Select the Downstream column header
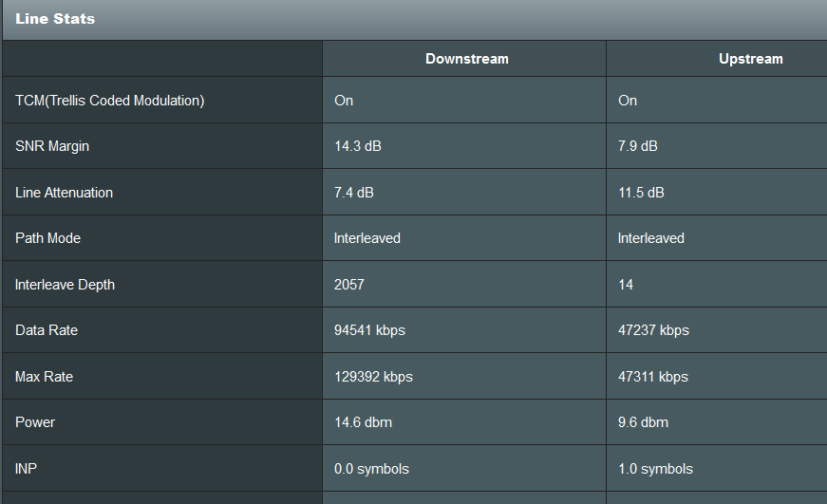Viewport: 827px width, 504px height. pos(467,59)
